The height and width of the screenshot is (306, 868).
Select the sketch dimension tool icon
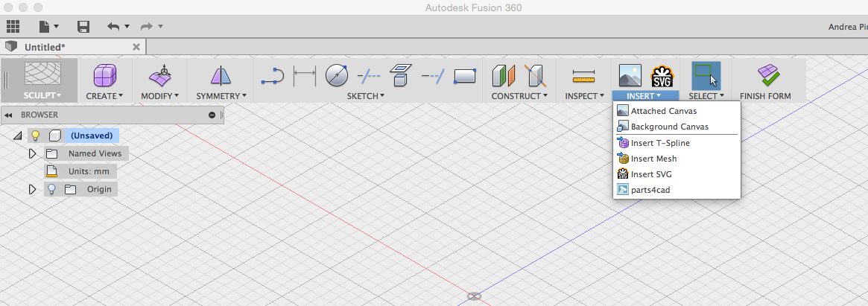[305, 76]
